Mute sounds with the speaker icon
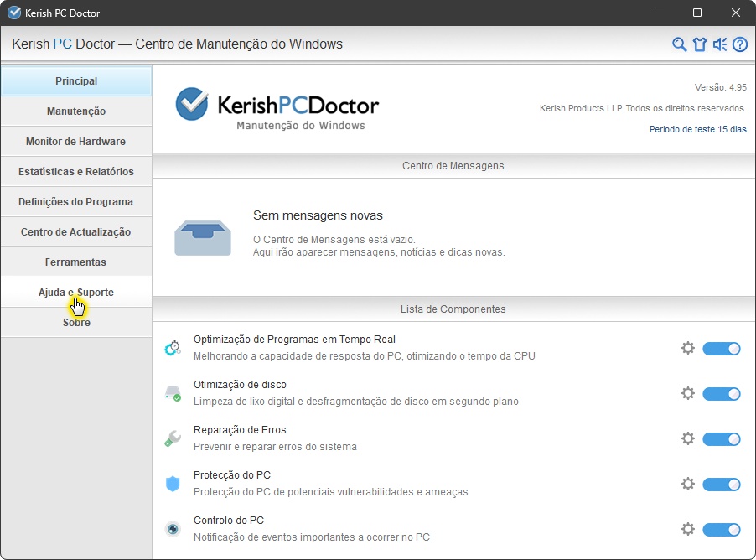 (x=720, y=44)
